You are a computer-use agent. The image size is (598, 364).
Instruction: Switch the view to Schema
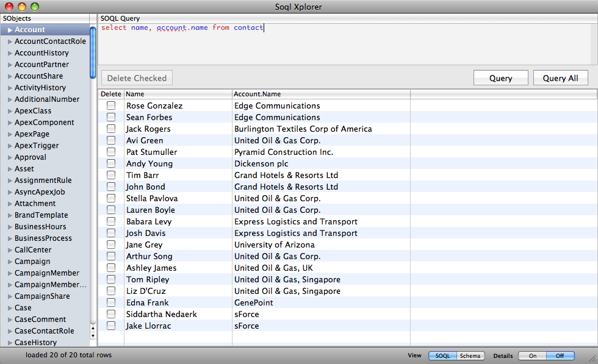coord(470,355)
